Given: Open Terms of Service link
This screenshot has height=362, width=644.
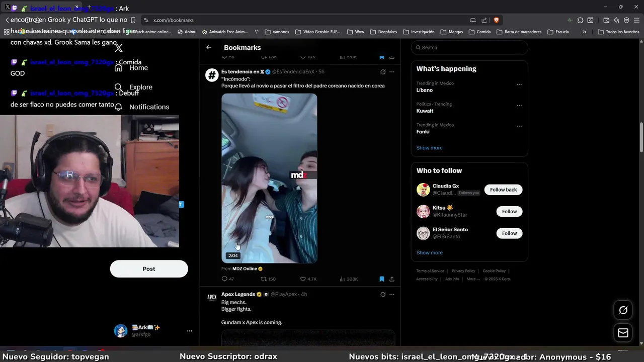Looking at the screenshot, I should [x=430, y=271].
